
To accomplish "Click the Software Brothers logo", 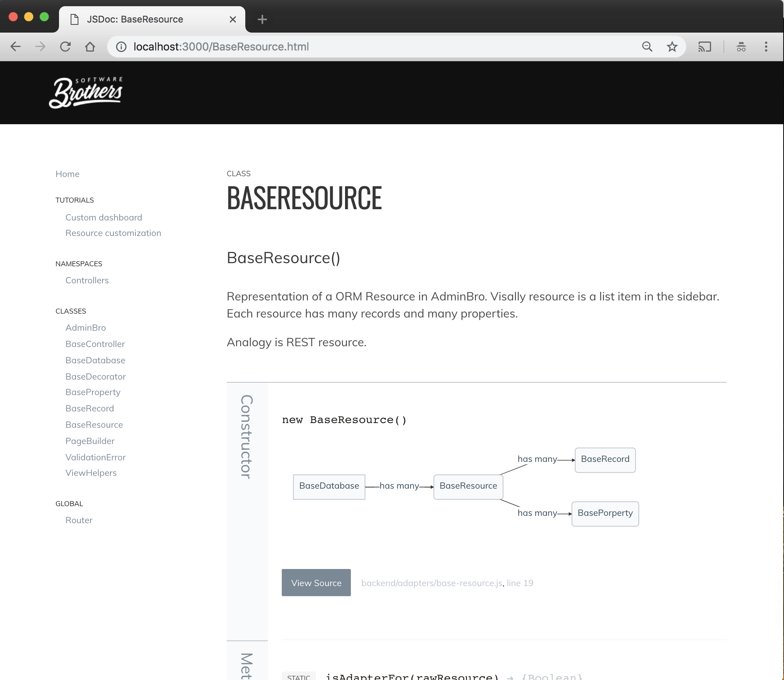I will pyautogui.click(x=86, y=92).
